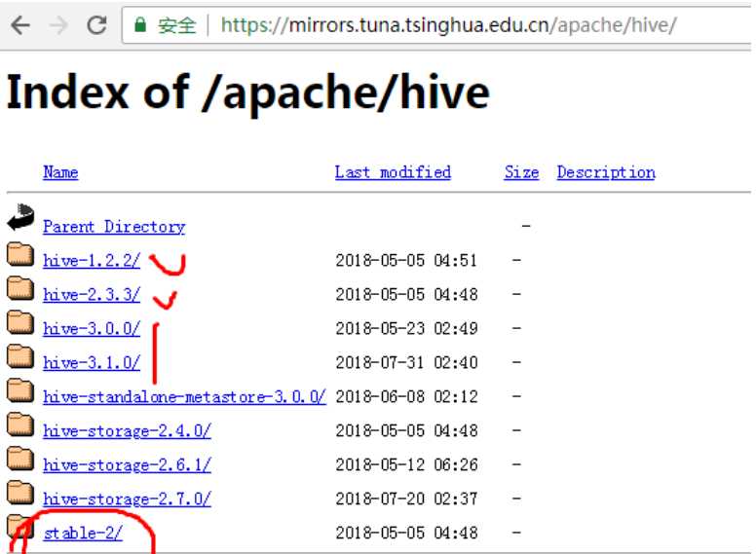The image size is (756, 554).
Task: Click the date 2018-05-12 06:26
Action: click(406, 464)
